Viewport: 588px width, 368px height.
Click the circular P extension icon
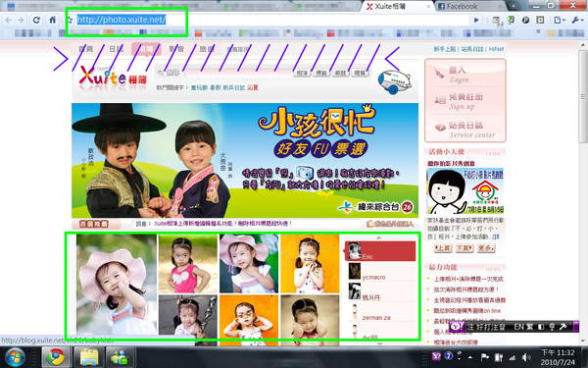coord(525,20)
